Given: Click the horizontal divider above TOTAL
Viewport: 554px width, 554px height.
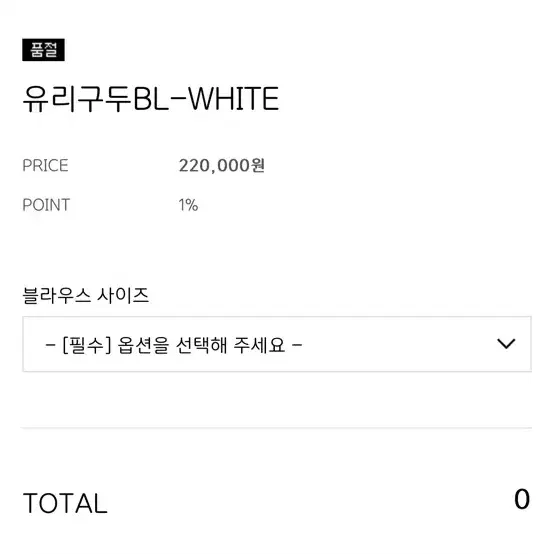Looking at the screenshot, I should tap(276, 428).
